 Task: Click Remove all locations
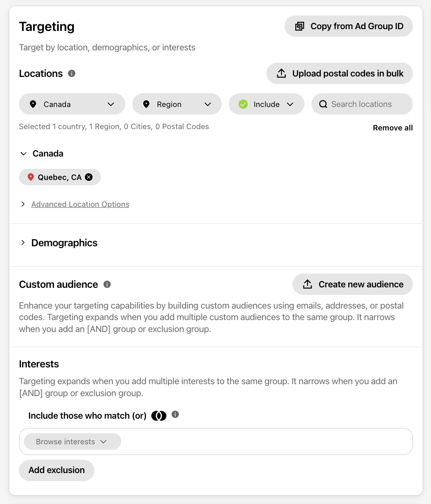pyautogui.click(x=393, y=128)
